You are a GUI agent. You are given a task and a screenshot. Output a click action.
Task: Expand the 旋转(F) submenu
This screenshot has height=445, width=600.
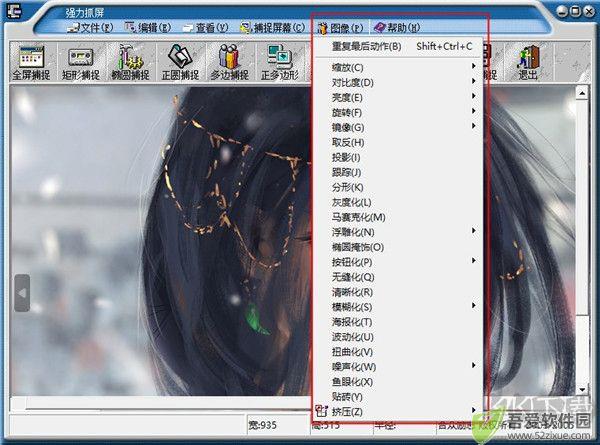[398, 112]
